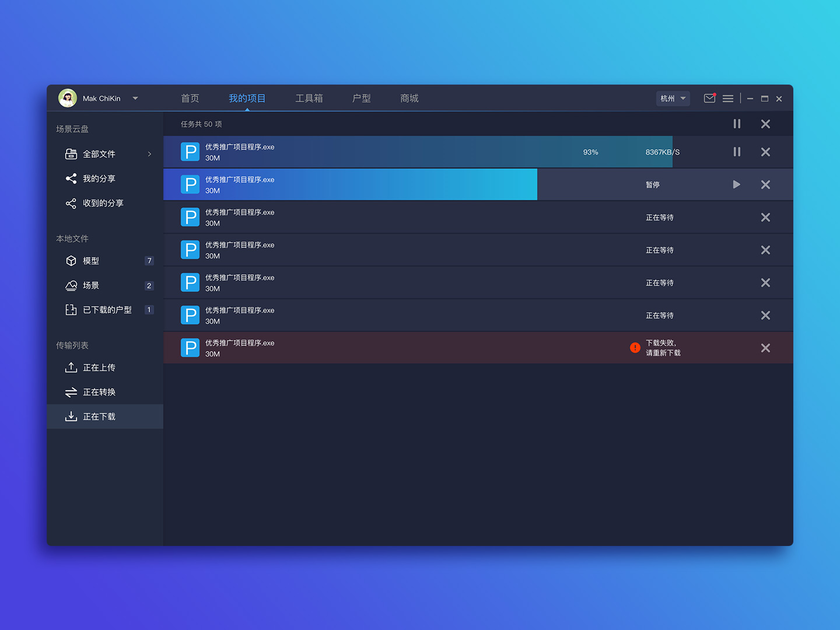Click the 93% progress bar
Image resolution: width=840 pixels, height=630 pixels.
click(418, 152)
